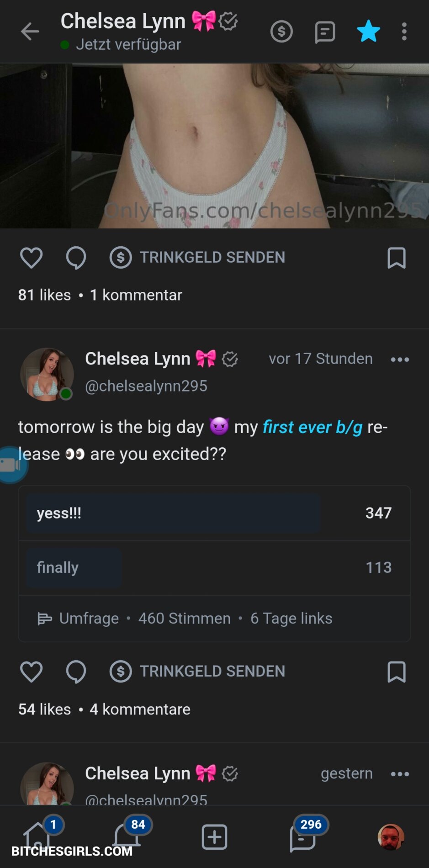Click 'TRINKGELD SENDEN' under the poll post

[197, 672]
